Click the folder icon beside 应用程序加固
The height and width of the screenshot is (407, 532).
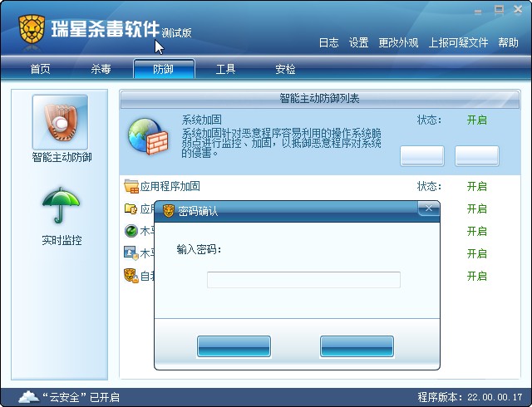131,186
